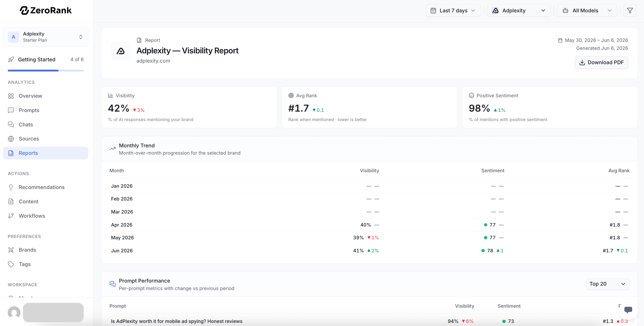Screen dimensions: 644x326
Task: Open the Overview page
Action: [46, 96]
